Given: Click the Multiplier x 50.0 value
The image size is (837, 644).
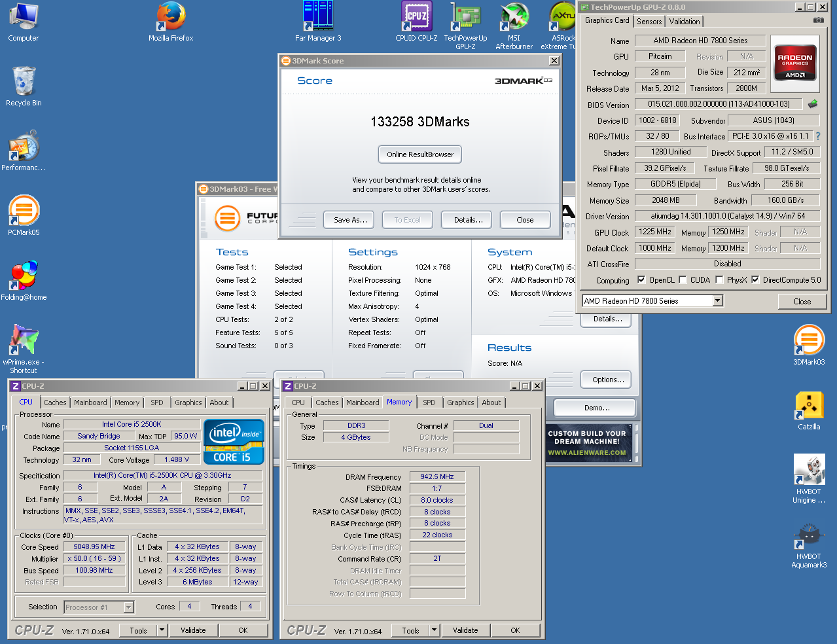Looking at the screenshot, I should click(94, 558).
